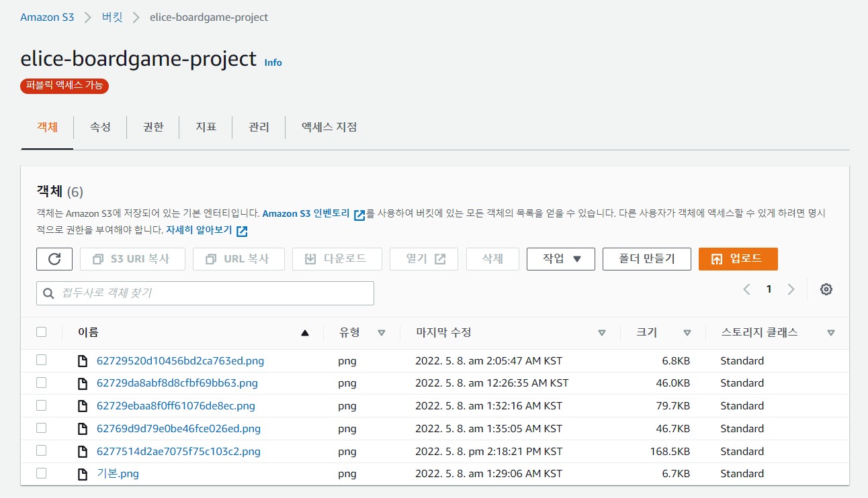Open object 62729da8abf8d8cfbf69bb63.png
The width and height of the screenshot is (868, 498).
(177, 383)
